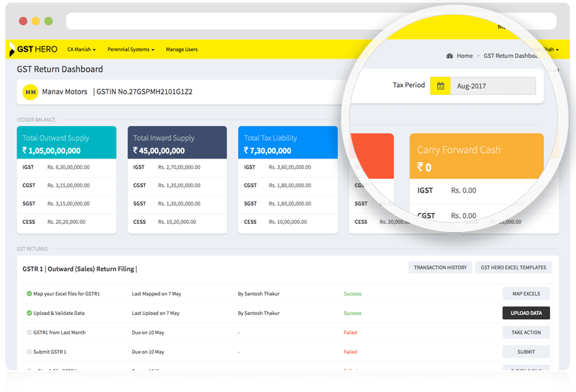Click Success status for Map your Excel files

point(352,293)
